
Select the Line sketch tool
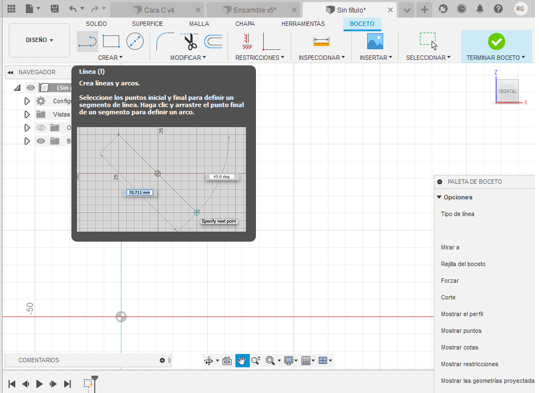tap(87, 42)
